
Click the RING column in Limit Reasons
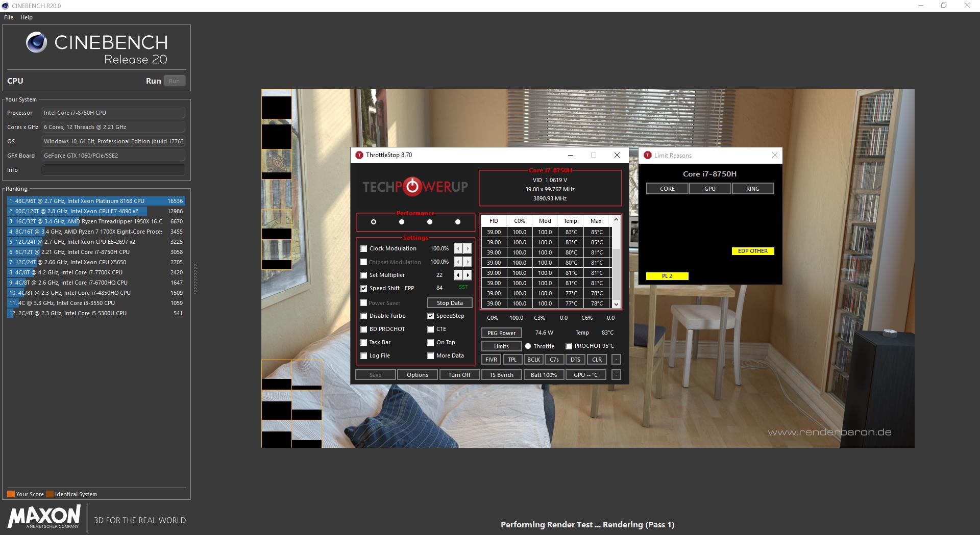click(x=753, y=189)
